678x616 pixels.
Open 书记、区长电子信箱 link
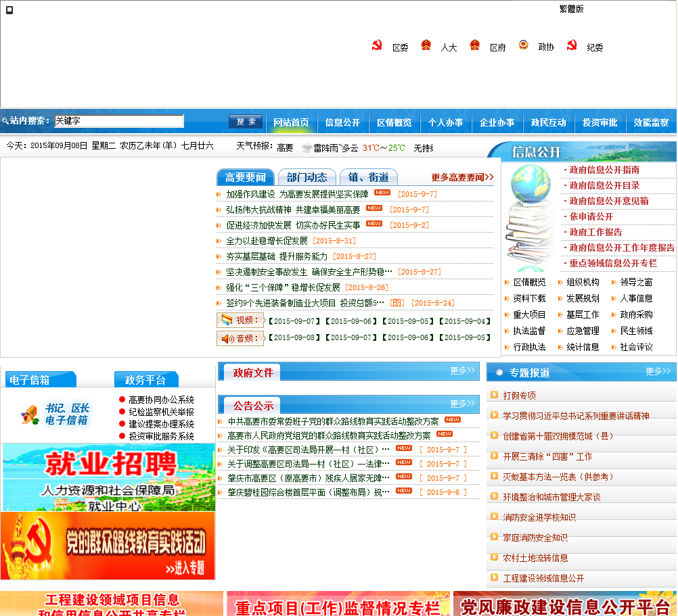(67, 414)
